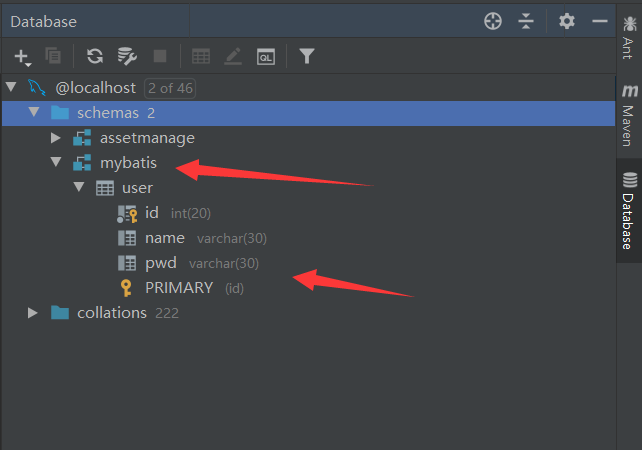This screenshot has height=450, width=642.
Task: Click the schemas folder icon
Action: pos(60,113)
